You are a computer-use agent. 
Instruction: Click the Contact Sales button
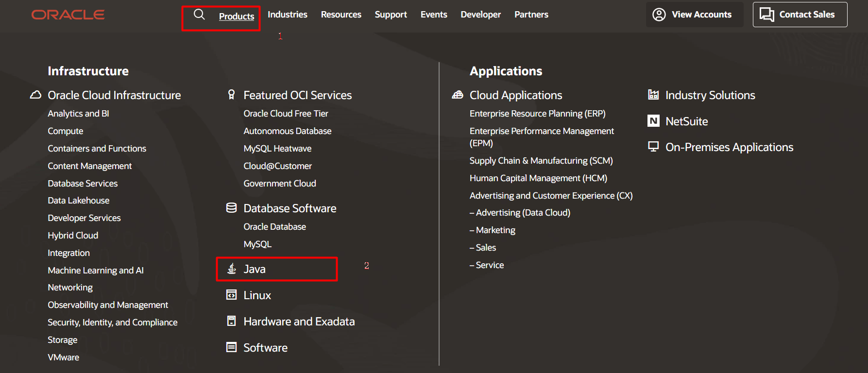click(x=800, y=15)
